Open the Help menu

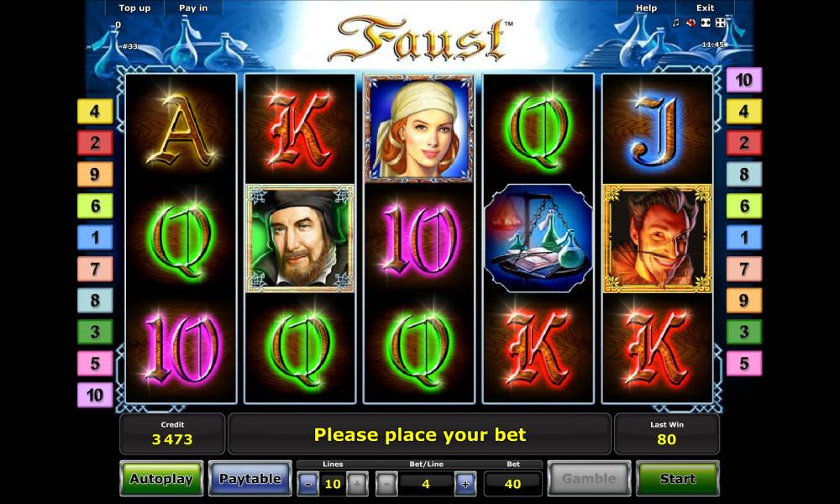(646, 8)
